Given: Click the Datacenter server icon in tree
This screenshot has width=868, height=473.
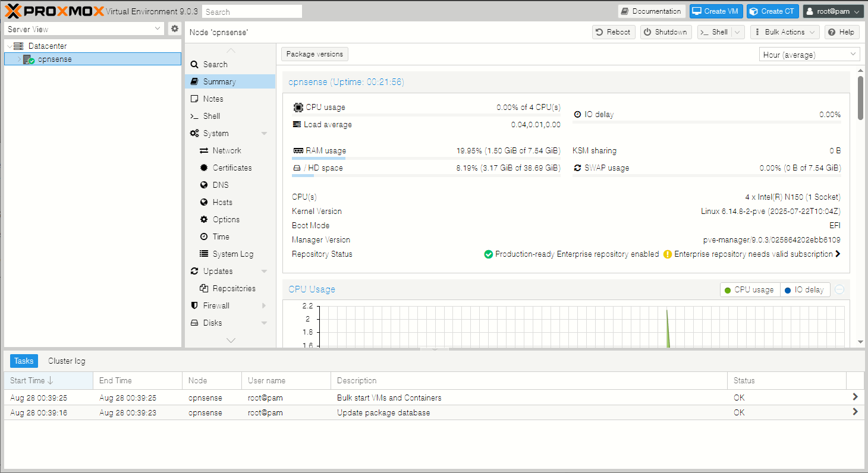Looking at the screenshot, I should pyautogui.click(x=18, y=46).
